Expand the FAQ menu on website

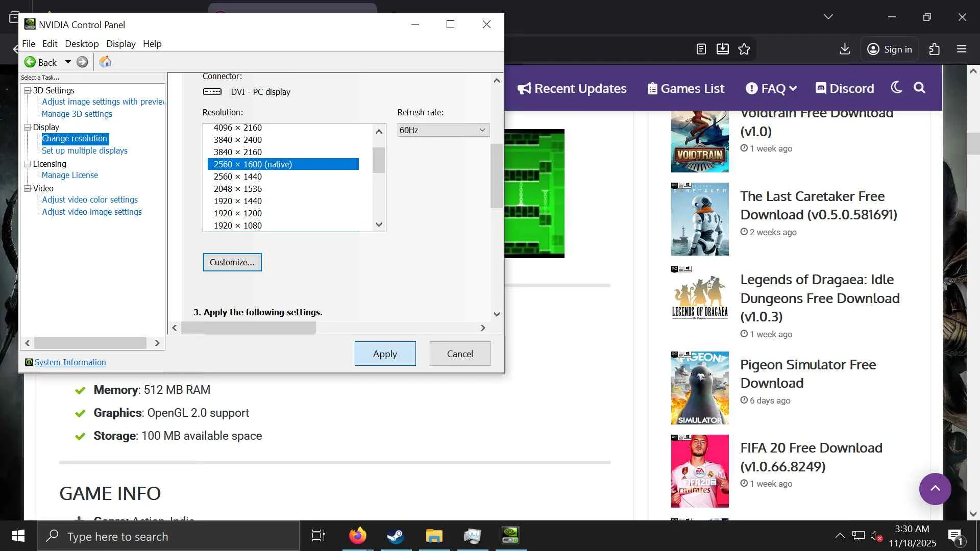click(771, 88)
